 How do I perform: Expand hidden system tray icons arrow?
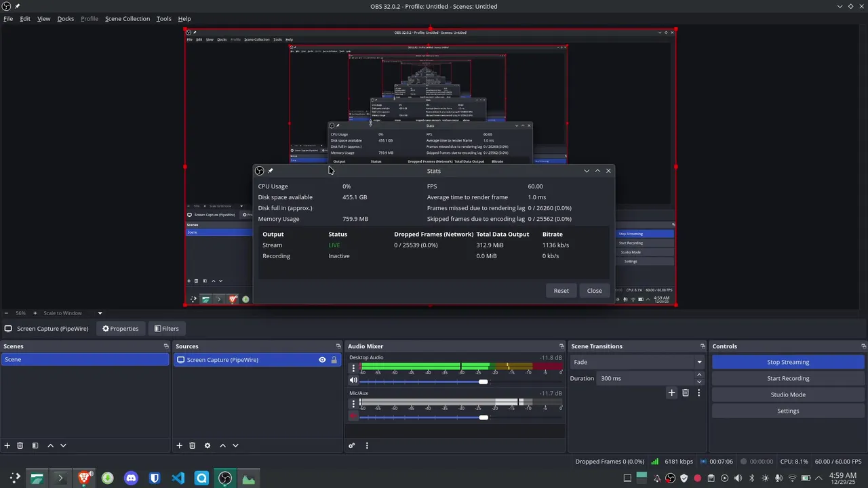click(x=817, y=479)
